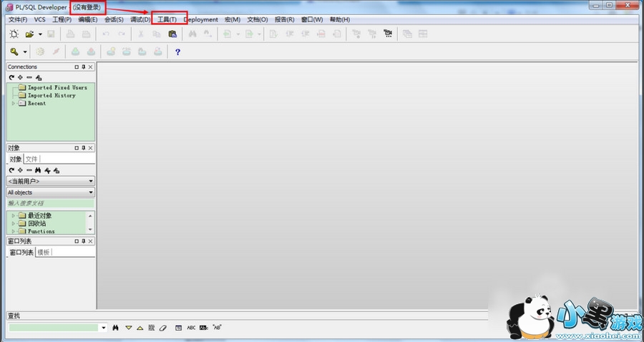The width and height of the screenshot is (644, 342).
Task: Click the eraser clear-highlight icon
Action: [x=163, y=328]
